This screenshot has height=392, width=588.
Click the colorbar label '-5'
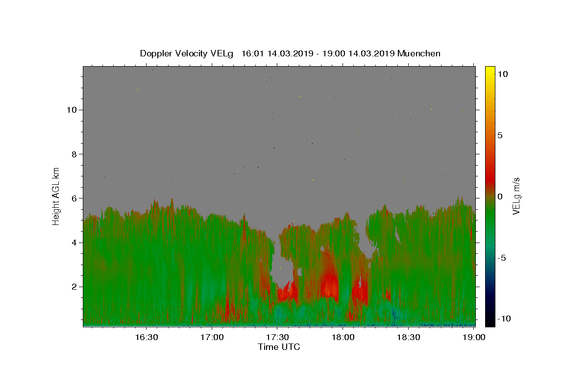(502, 258)
